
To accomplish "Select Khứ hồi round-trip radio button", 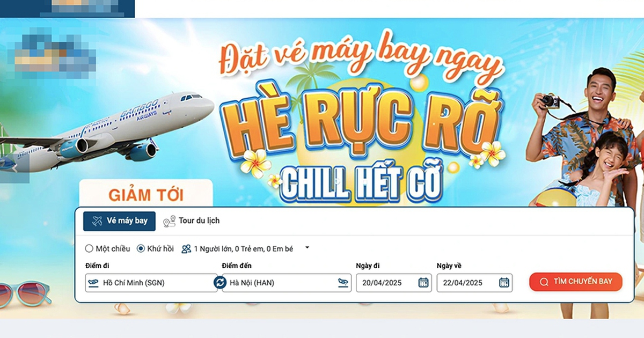I will click(141, 248).
